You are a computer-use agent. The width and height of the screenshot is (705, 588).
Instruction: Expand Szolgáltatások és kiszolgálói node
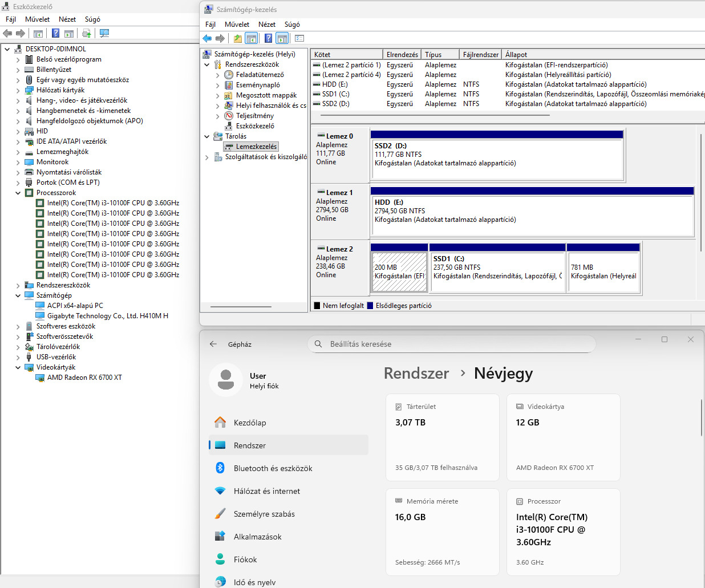click(x=207, y=157)
